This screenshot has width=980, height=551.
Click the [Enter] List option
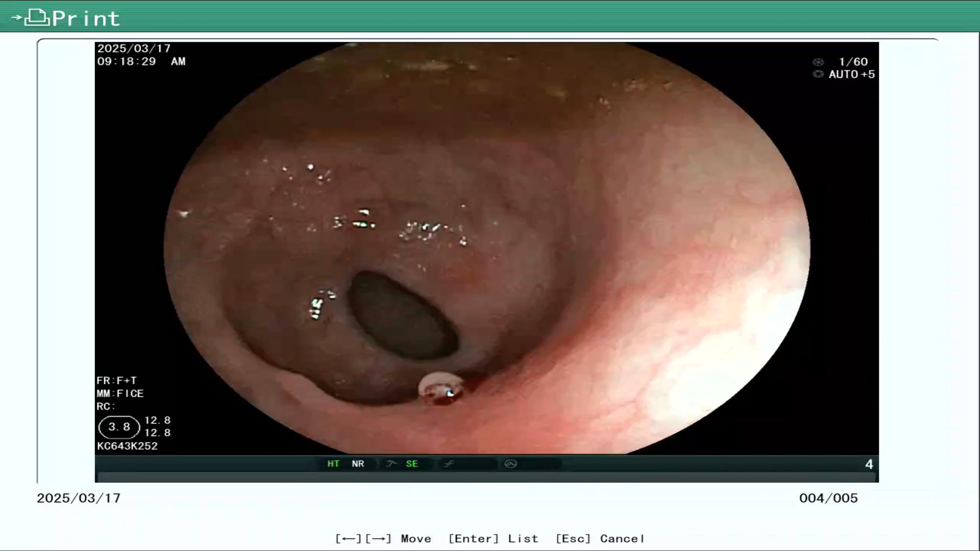[x=493, y=539]
